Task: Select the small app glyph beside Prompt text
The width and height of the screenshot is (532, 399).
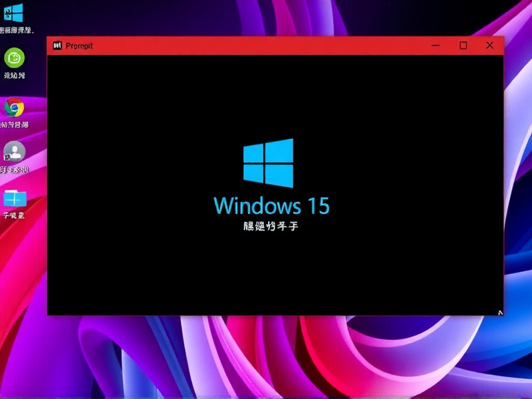Action: [x=57, y=45]
